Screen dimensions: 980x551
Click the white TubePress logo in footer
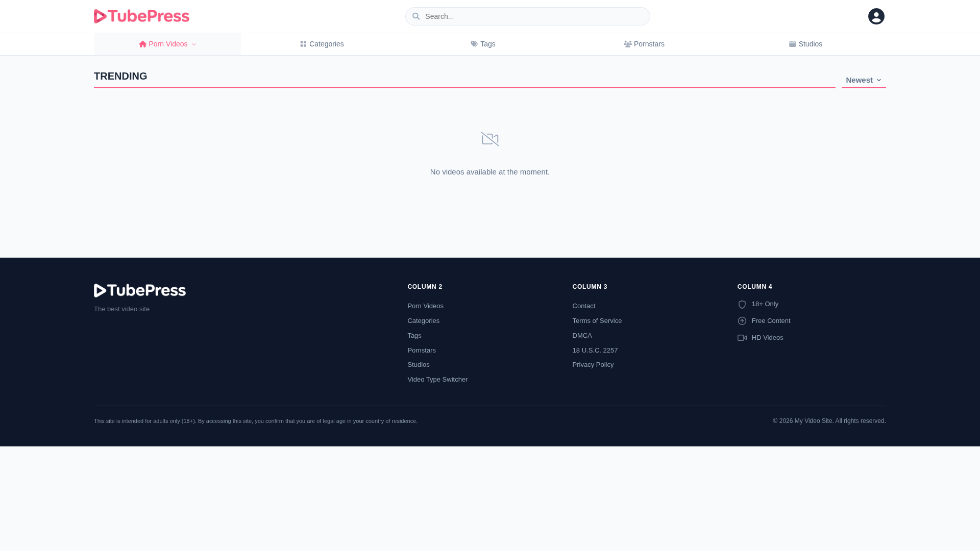(139, 290)
